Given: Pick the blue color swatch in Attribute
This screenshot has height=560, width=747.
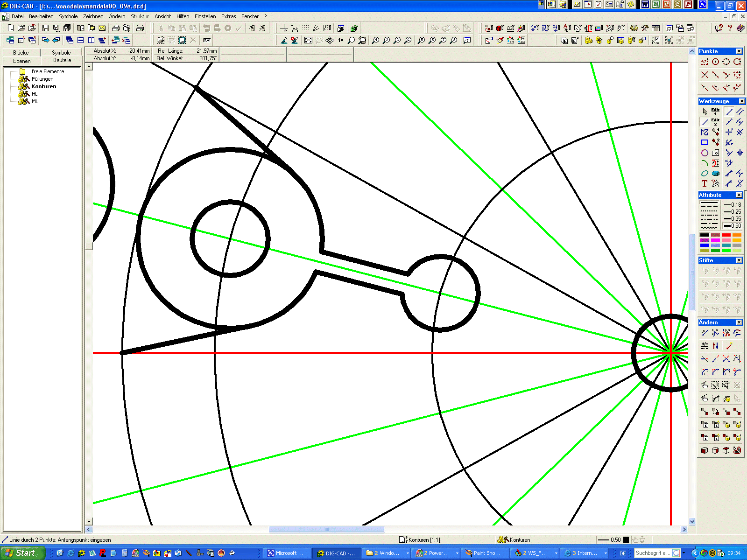Looking at the screenshot, I should [705, 245].
